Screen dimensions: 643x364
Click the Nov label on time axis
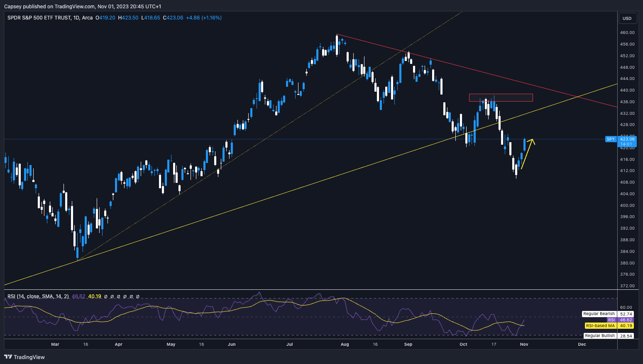click(524, 344)
